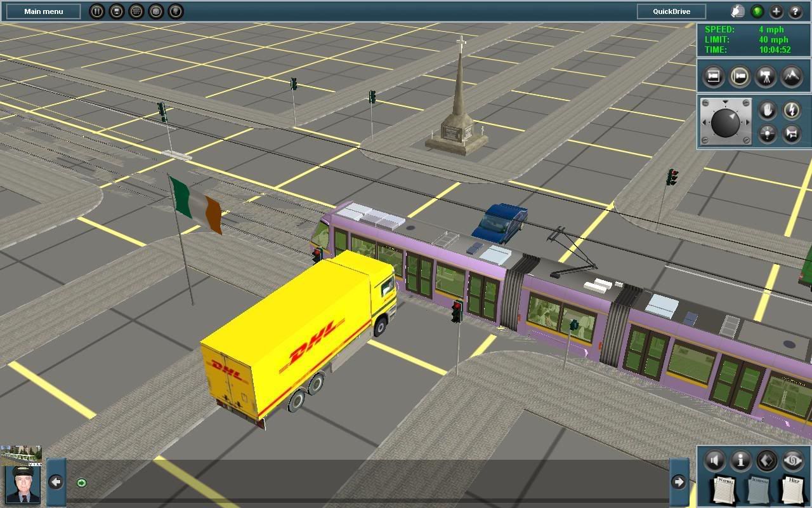Click the fifth round icon in top bar

pos(176,11)
